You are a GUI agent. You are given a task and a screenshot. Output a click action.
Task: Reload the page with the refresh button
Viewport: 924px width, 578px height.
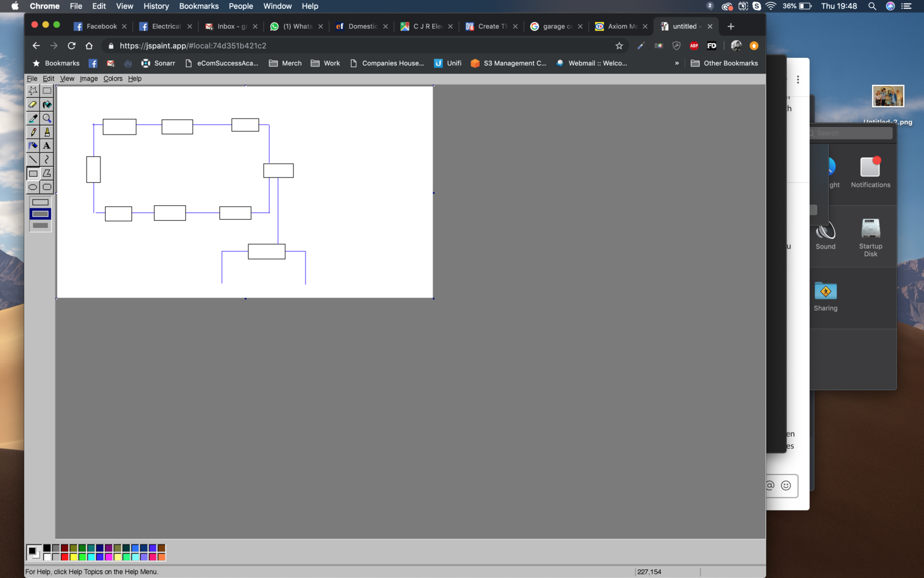(x=72, y=46)
